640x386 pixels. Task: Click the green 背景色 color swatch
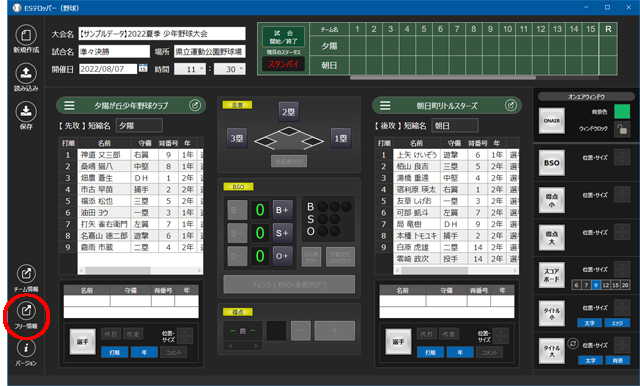pos(622,112)
